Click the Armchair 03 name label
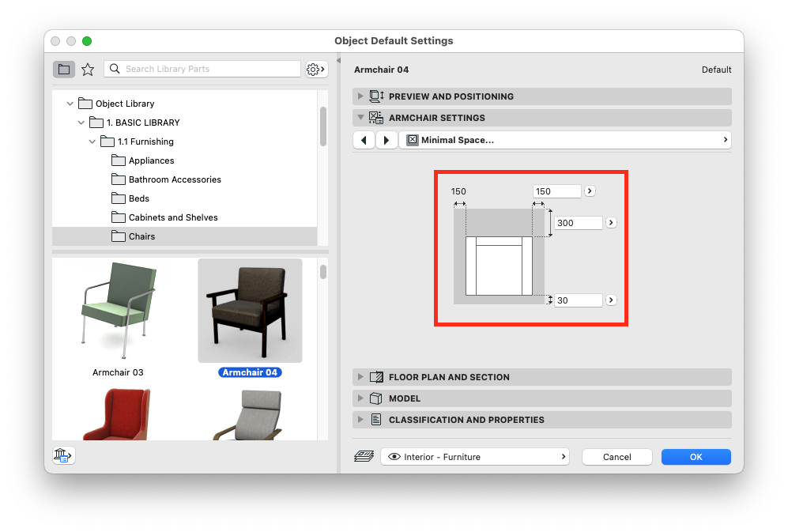The height and width of the screenshot is (532, 788). click(118, 372)
